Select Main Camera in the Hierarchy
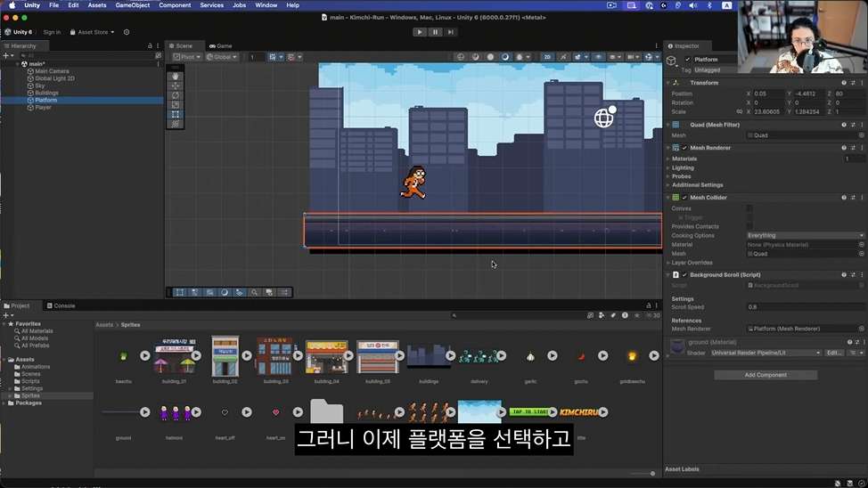Image resolution: width=868 pixels, height=488 pixels. coord(52,71)
